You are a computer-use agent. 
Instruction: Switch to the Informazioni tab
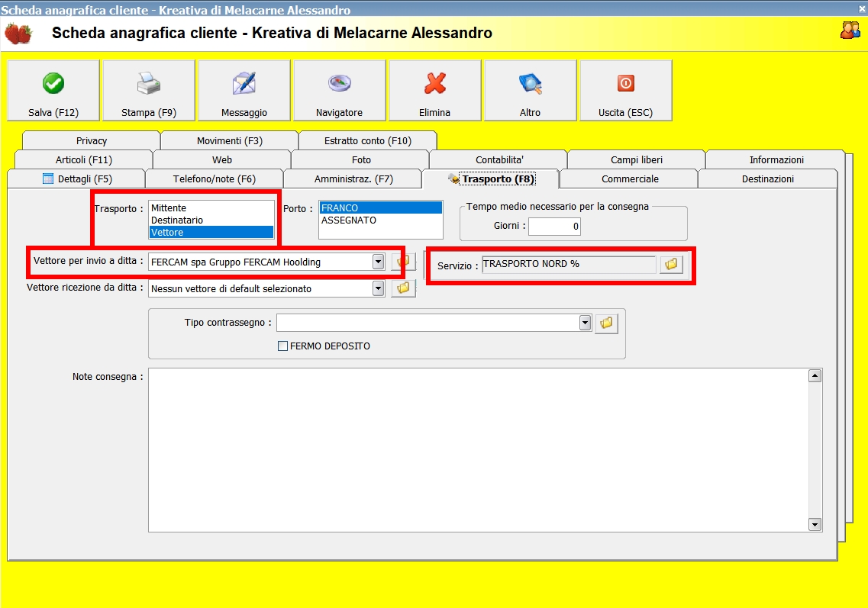[776, 160]
